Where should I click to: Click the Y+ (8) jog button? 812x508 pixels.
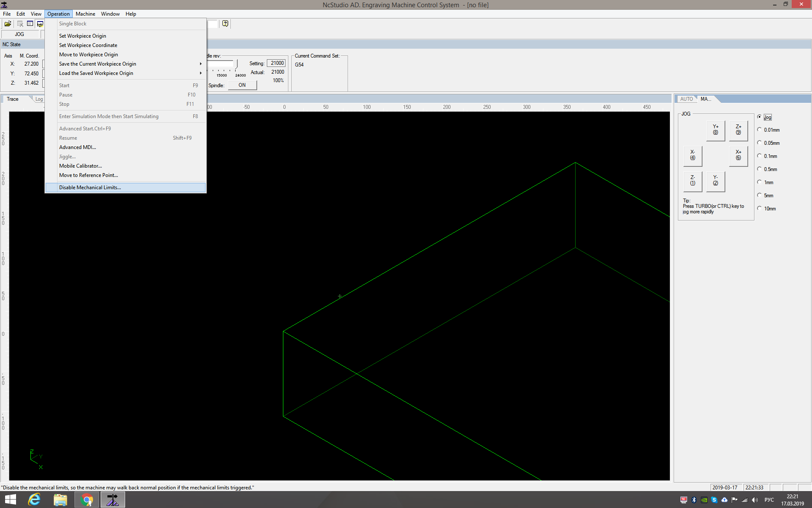(x=716, y=130)
